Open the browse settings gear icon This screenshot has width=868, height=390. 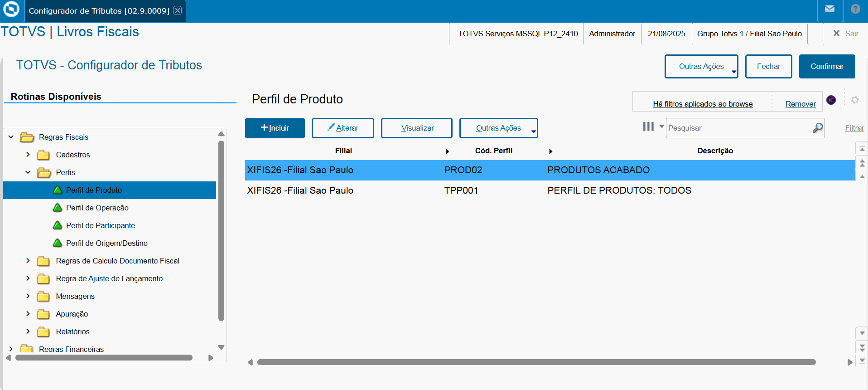[x=854, y=100]
